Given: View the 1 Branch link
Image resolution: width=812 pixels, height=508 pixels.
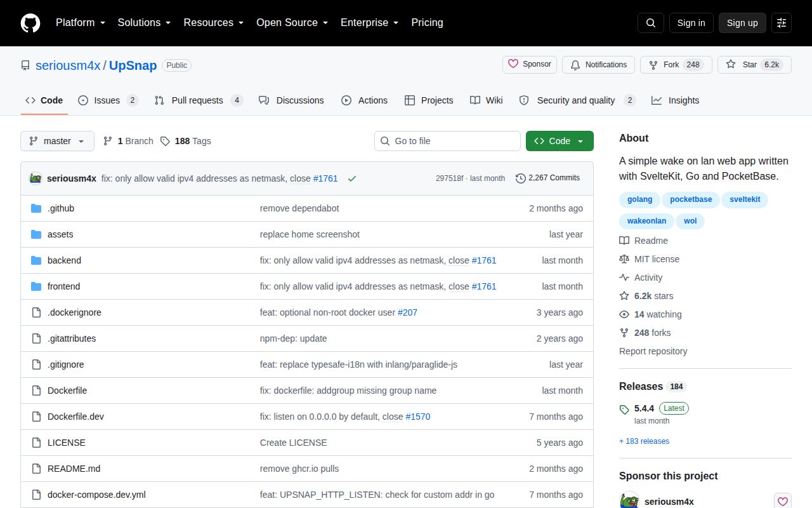Looking at the screenshot, I should click(x=128, y=141).
